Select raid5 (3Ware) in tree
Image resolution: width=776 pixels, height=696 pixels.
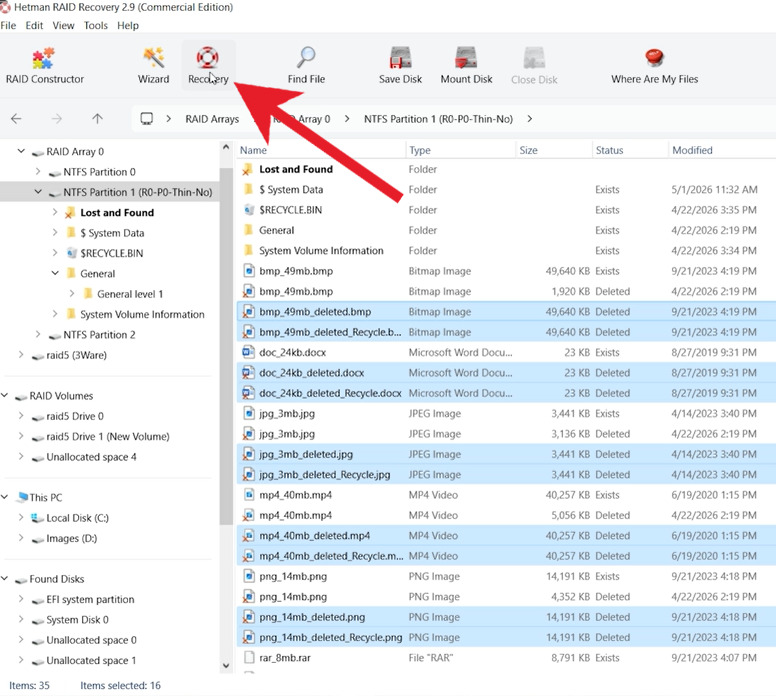[76, 355]
